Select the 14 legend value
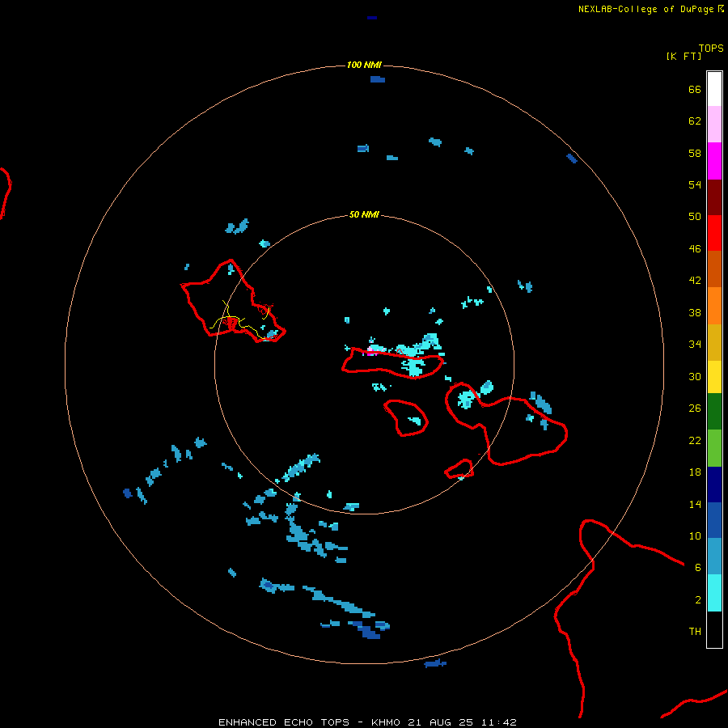The width and height of the screenshot is (728, 728). (x=695, y=504)
